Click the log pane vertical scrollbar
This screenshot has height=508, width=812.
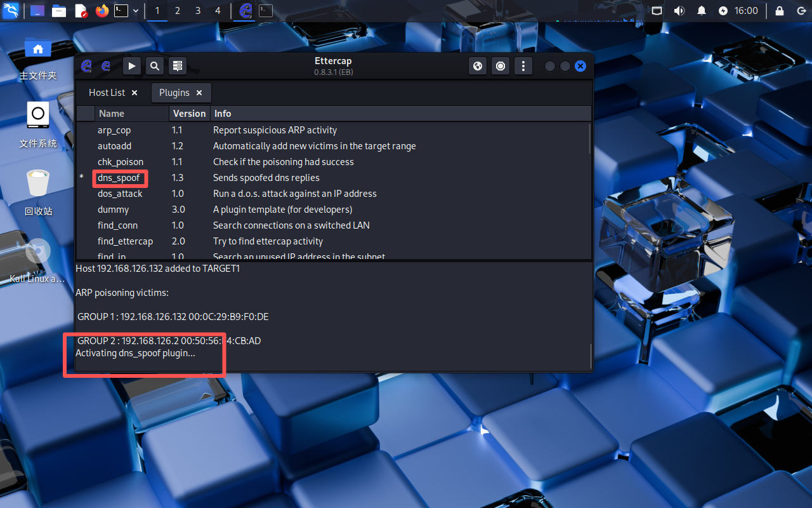pyautogui.click(x=590, y=356)
